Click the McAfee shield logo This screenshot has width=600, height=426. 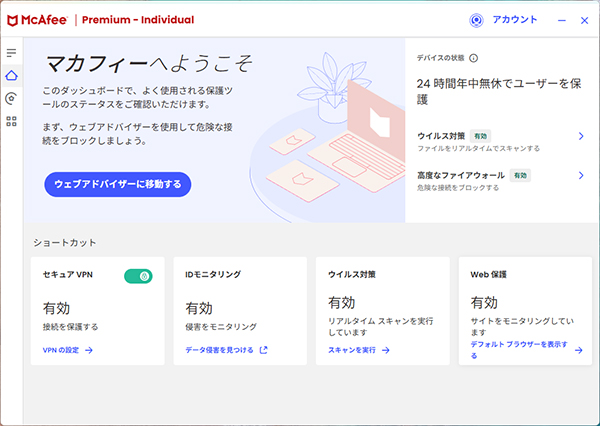tap(13, 20)
